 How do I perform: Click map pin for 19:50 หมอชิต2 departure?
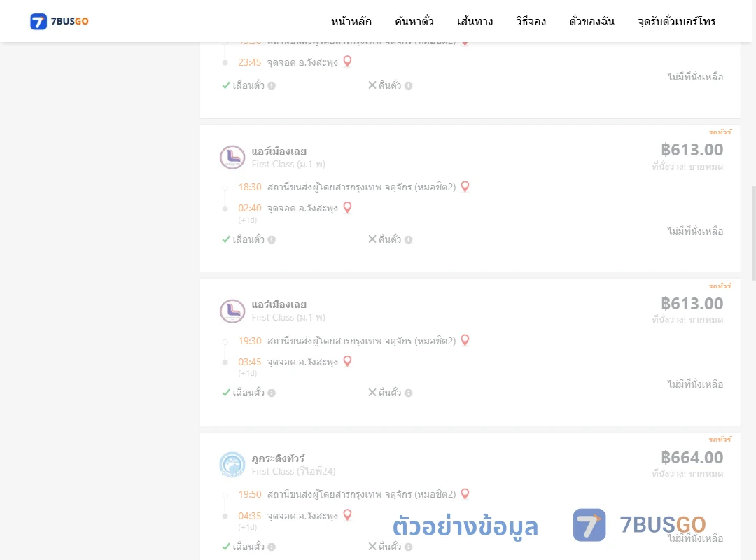tap(465, 493)
